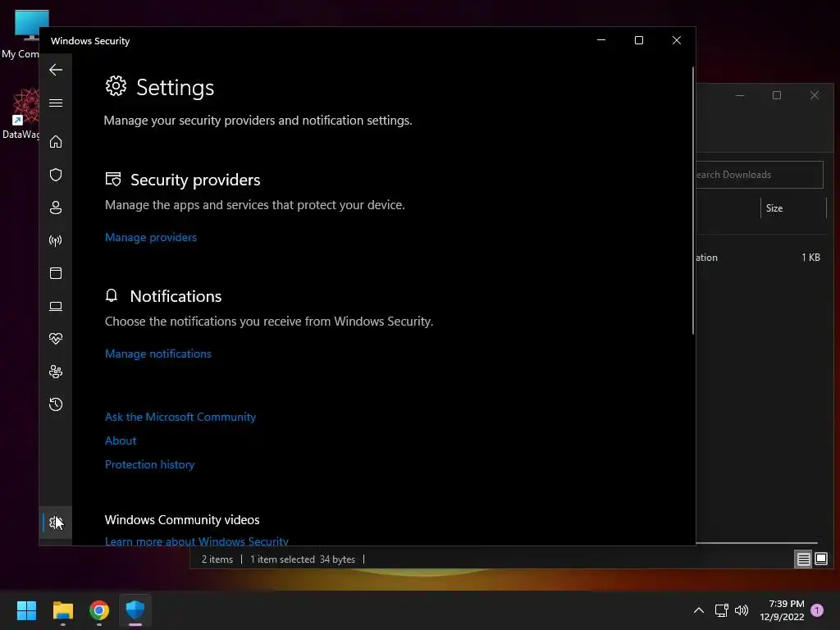Click the Search Downloads field in Explorer
The height and width of the screenshot is (630, 840).
point(759,175)
